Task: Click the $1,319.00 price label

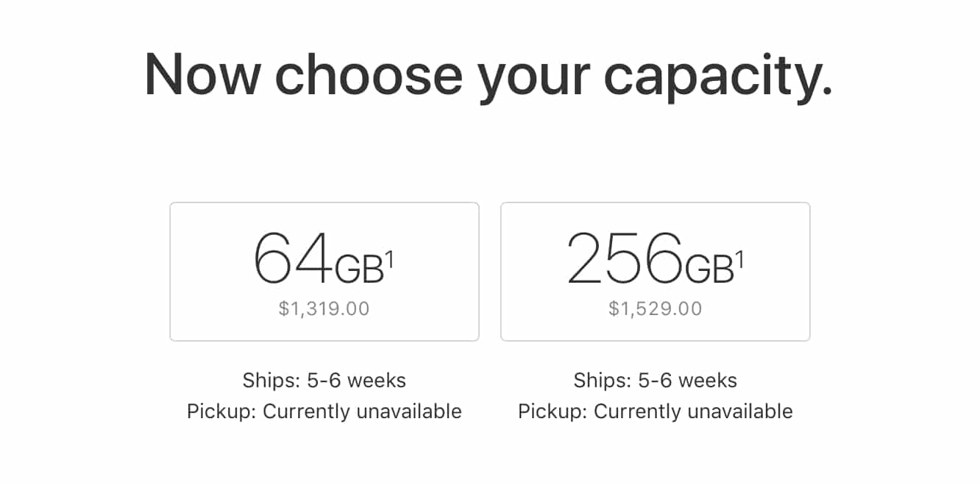Action: coord(324,309)
